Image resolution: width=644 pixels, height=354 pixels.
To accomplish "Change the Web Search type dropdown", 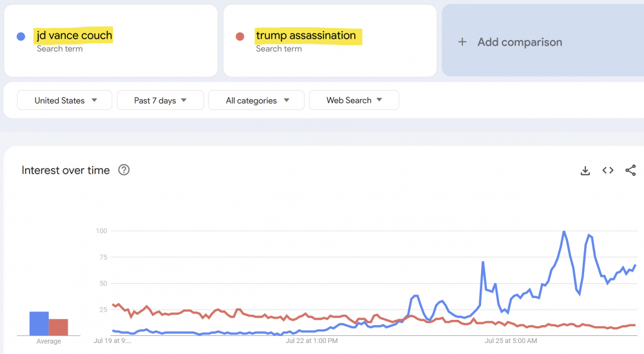I will (x=354, y=100).
